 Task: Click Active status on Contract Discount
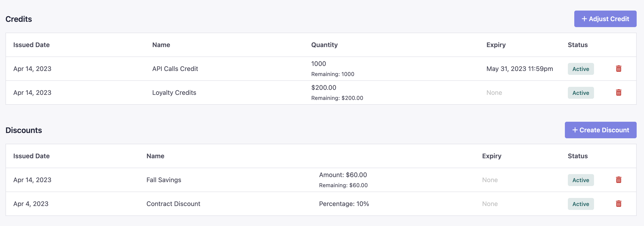point(580,204)
